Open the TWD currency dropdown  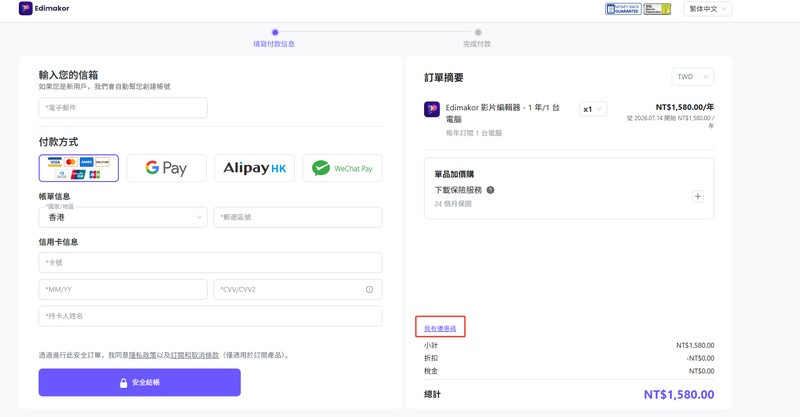pos(692,77)
